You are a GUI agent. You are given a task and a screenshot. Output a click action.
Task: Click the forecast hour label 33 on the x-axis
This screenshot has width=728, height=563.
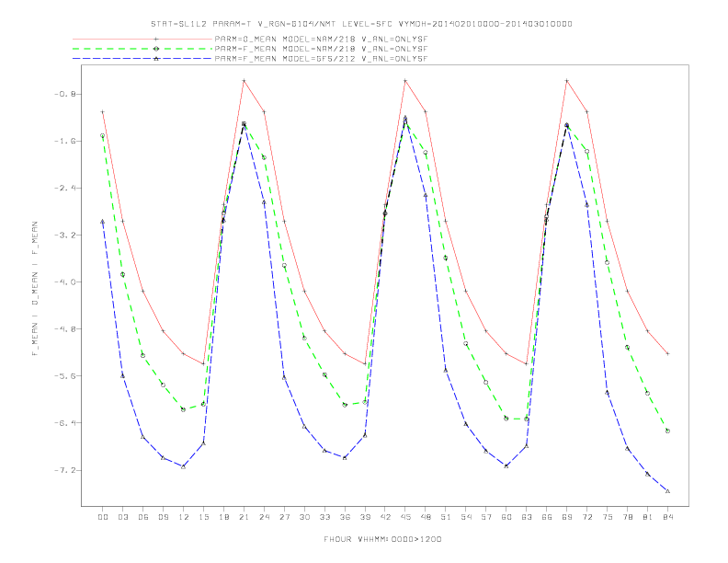324,517
